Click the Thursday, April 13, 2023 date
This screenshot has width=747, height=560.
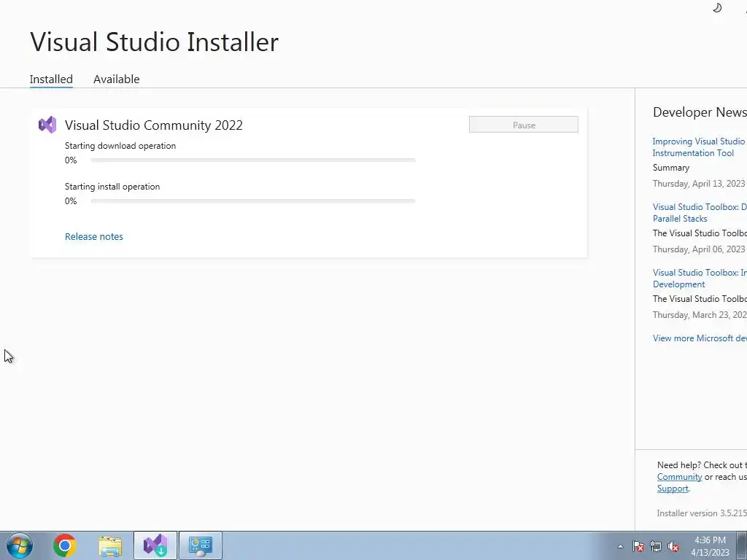click(698, 184)
